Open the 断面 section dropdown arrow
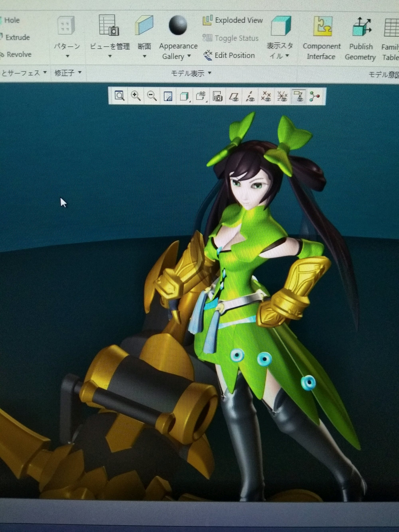 145,56
